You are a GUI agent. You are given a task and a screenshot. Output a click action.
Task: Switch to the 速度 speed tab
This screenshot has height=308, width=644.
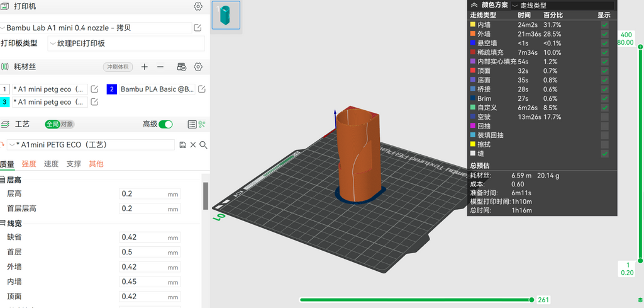coord(52,164)
